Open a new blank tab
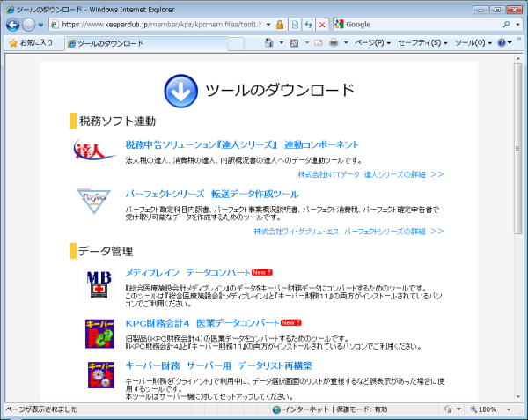The width and height of the screenshot is (528, 420). [236, 44]
